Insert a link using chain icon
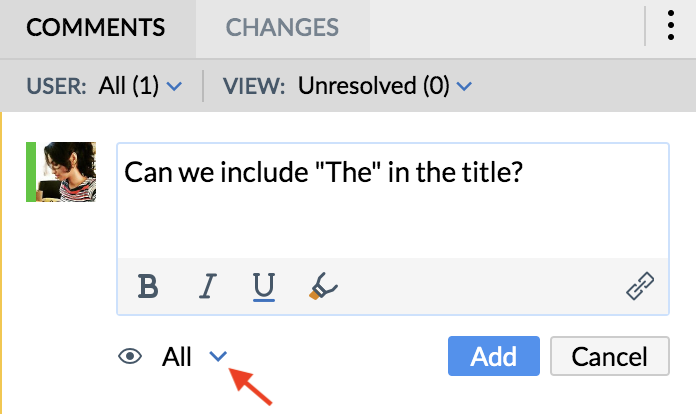The height and width of the screenshot is (414, 696). [x=639, y=288]
